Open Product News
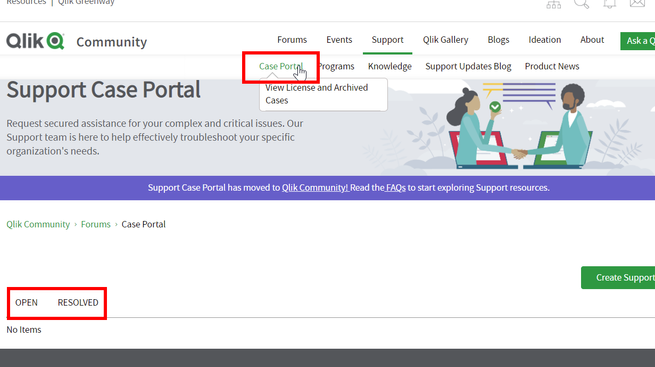This screenshot has height=367, width=655. coord(552,66)
